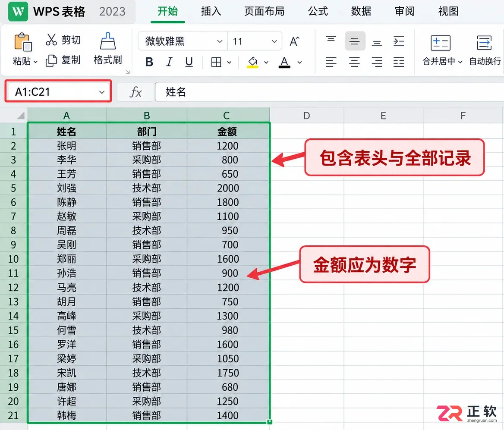This screenshot has height=430, width=504.
Task: Click the borders grid icon
Action: tap(216, 62)
